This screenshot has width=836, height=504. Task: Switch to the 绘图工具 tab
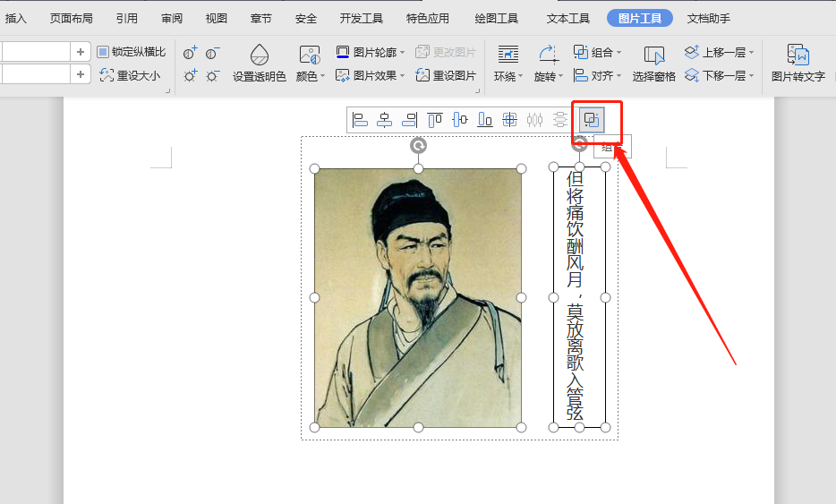(497, 19)
